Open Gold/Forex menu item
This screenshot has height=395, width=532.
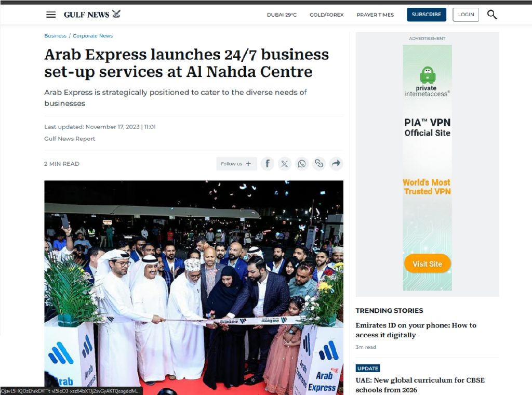pos(326,15)
